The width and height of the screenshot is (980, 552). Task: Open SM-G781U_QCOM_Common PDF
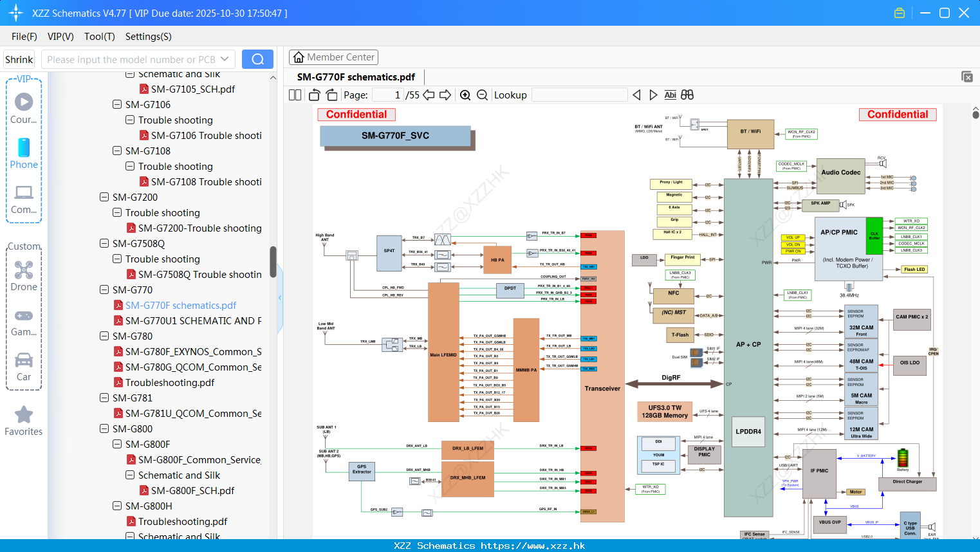[187, 413]
